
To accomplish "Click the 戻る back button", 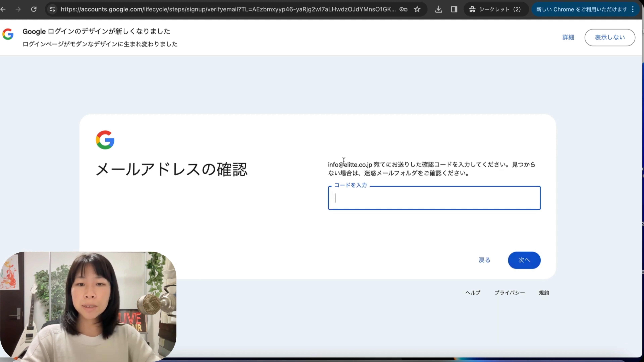I will (x=484, y=260).
